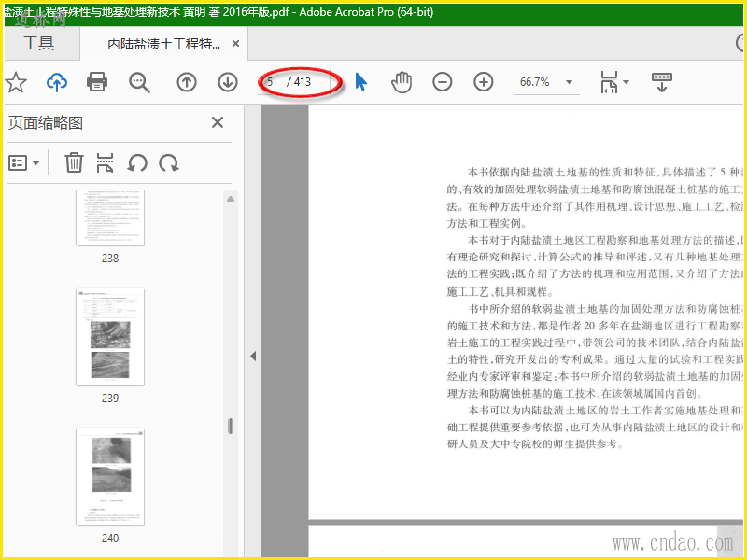The height and width of the screenshot is (560, 747).
Task: Click the 240 page label
Action: 110,539
